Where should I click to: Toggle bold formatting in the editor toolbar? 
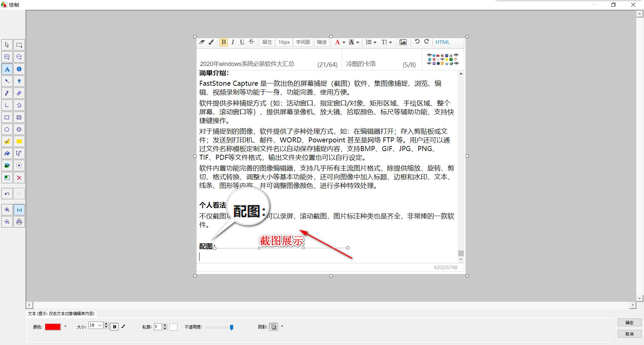223,42
